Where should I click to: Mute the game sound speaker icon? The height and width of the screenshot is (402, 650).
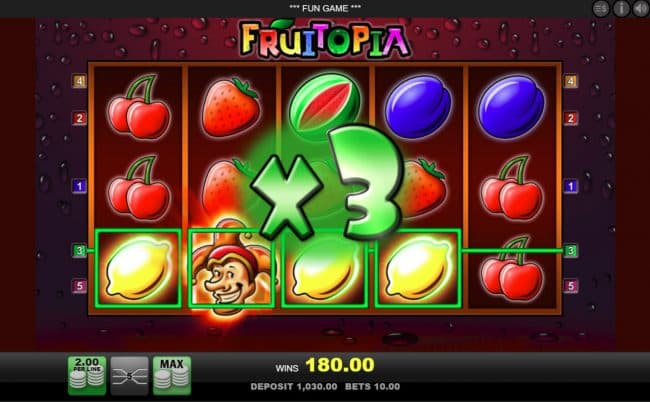click(x=640, y=8)
